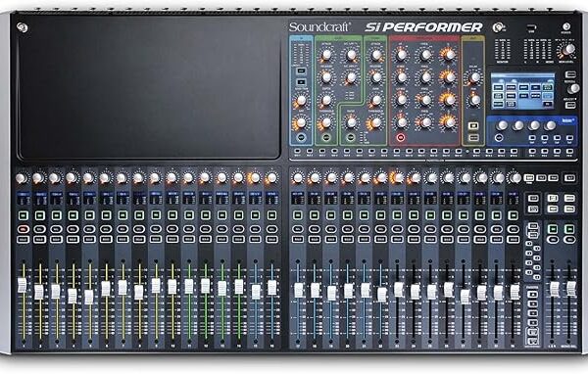Click the scribble display on channel 1
Image resolution: width=588 pixels, height=374 pixels.
[24, 199]
